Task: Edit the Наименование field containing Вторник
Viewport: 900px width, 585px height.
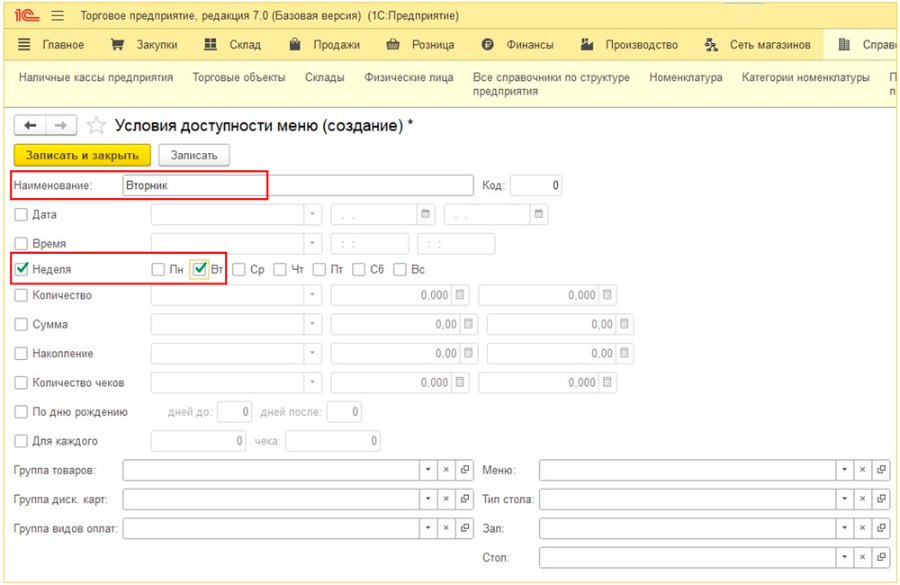Action: coord(297,185)
